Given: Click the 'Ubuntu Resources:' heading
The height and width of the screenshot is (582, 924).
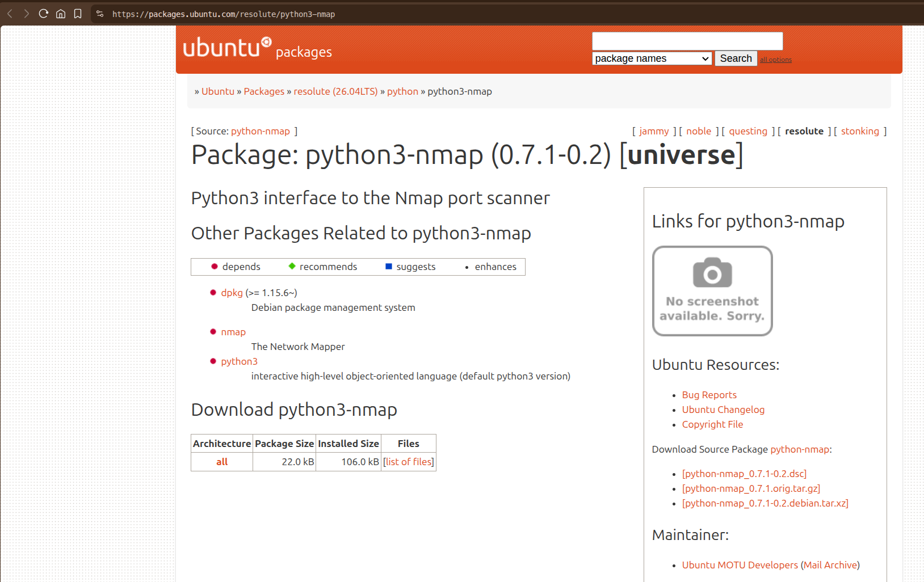Looking at the screenshot, I should coord(716,365).
